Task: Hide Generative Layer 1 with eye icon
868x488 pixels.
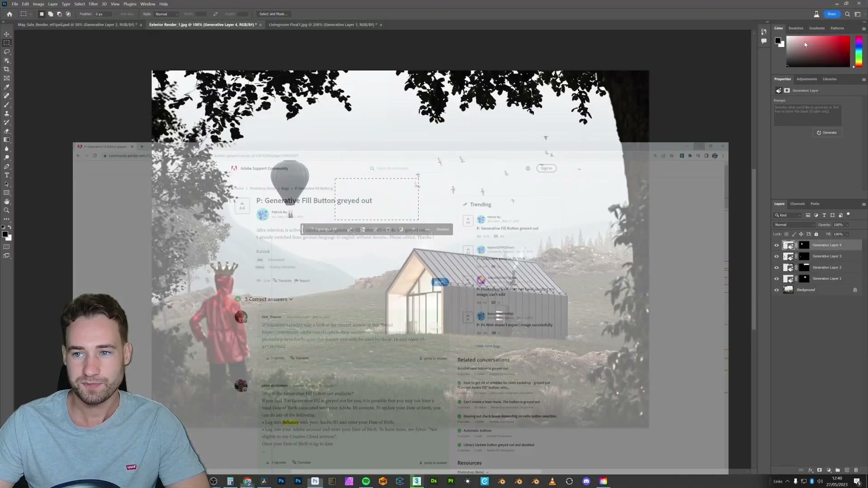Action: tap(777, 279)
